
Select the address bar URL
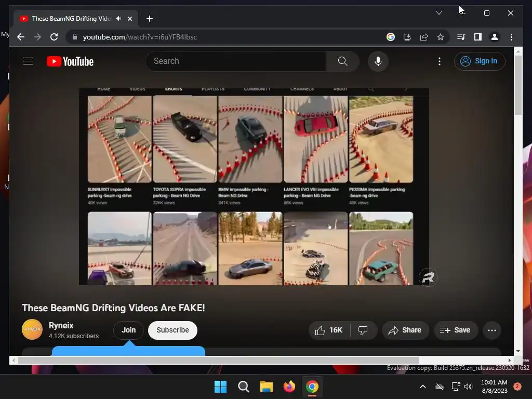(140, 37)
